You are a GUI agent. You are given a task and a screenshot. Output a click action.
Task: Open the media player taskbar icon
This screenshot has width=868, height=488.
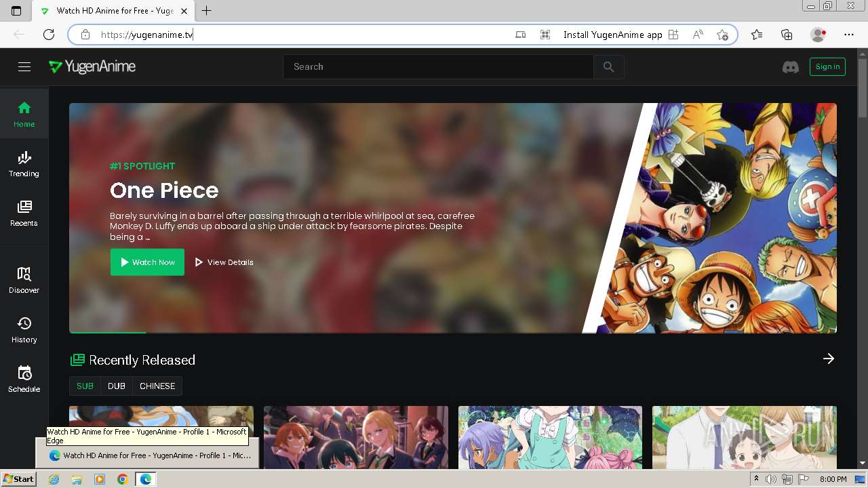(100, 479)
